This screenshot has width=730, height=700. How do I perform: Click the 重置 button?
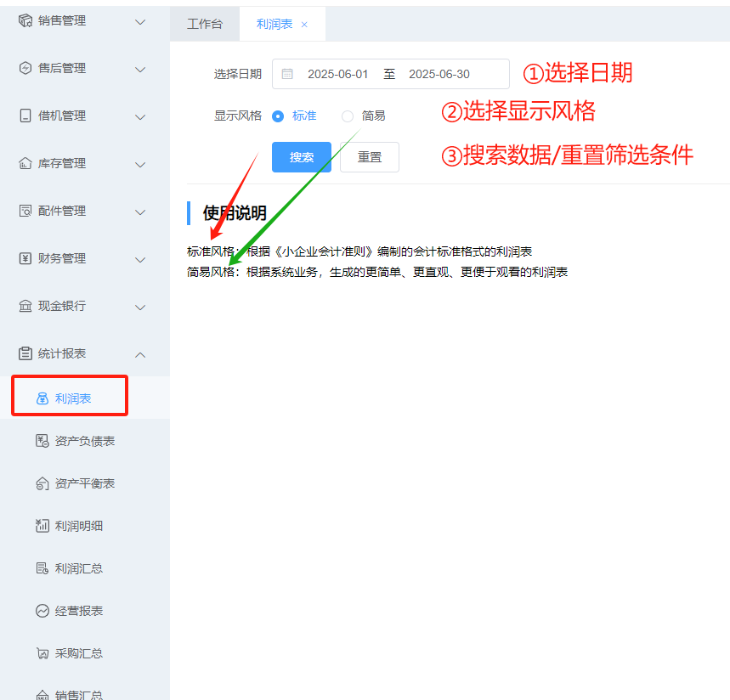point(370,157)
